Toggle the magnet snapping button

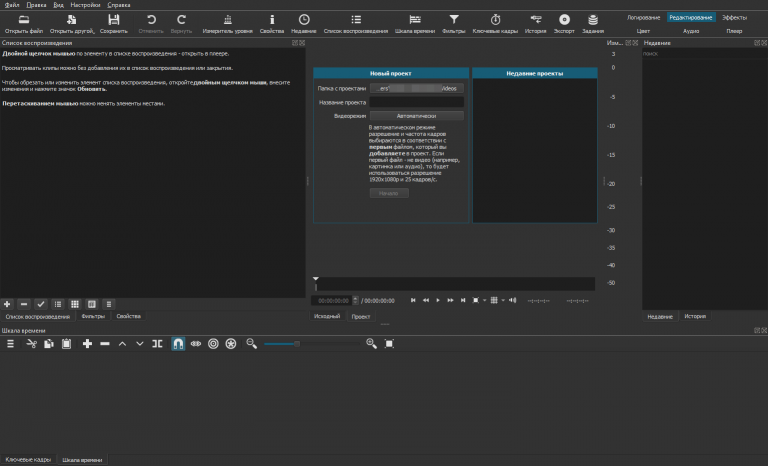(x=178, y=344)
